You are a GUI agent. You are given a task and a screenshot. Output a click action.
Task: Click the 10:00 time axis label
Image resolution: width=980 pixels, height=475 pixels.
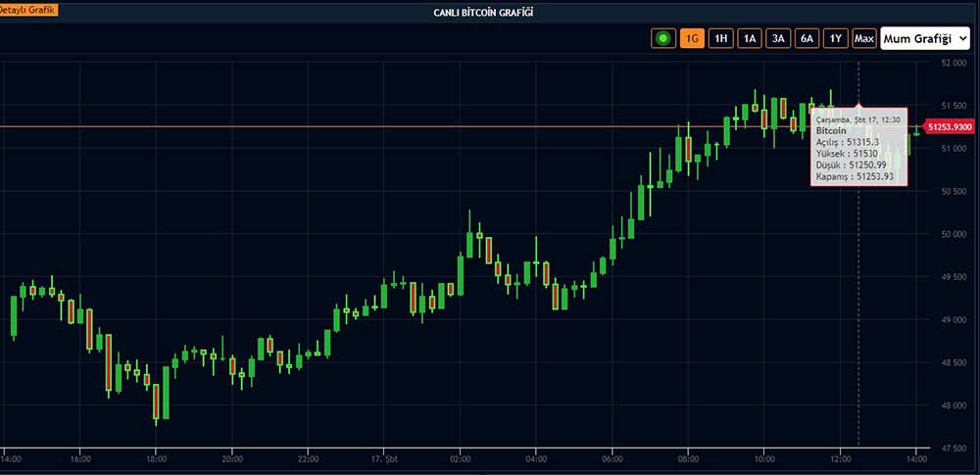coord(763,458)
